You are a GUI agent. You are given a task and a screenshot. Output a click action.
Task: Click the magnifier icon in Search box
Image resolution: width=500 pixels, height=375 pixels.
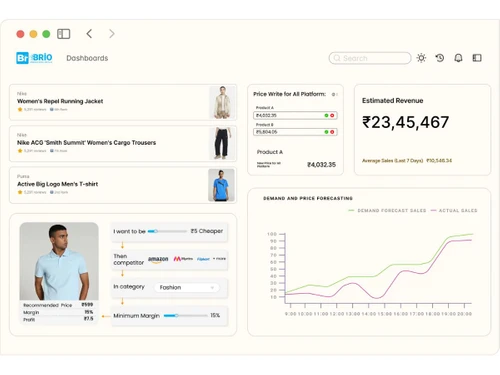337,58
